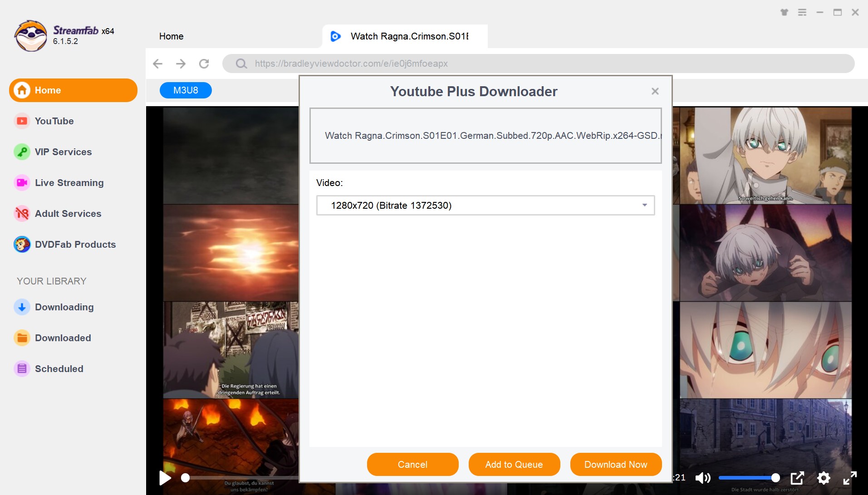
Task: Focus the URL address field
Action: coord(538,64)
